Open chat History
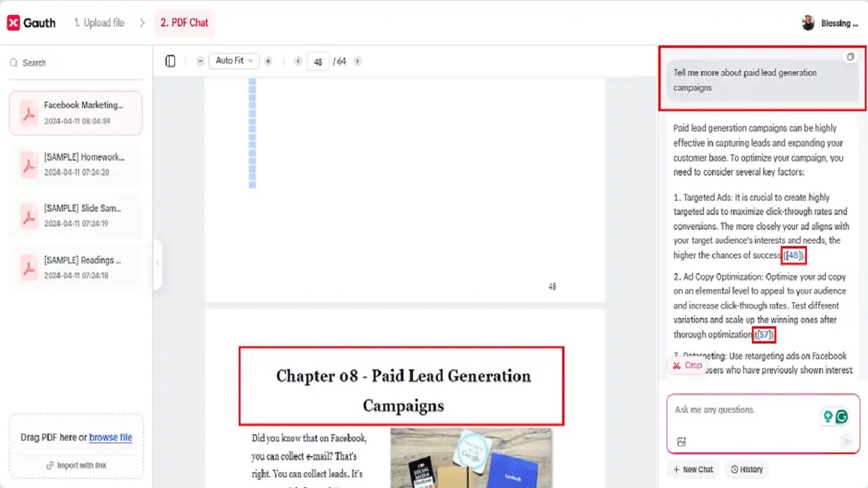The height and width of the screenshot is (488, 868). [747, 469]
